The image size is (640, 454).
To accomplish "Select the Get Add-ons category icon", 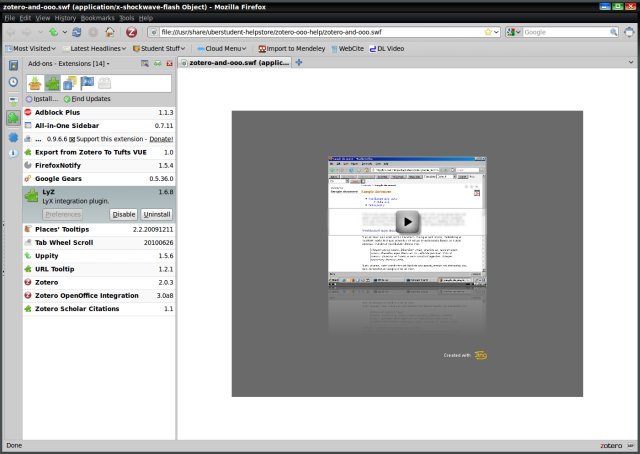I will coord(35,83).
